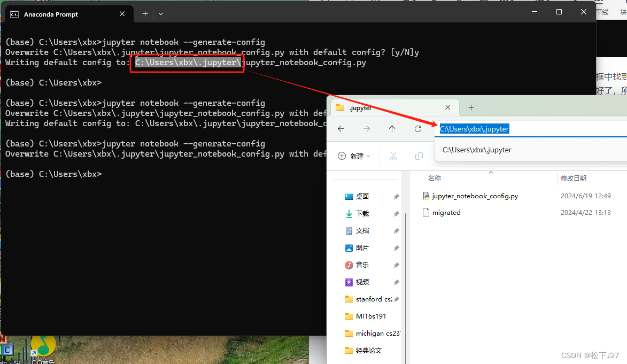Open MIT6s191 folder in sidebar
627x364 pixels.
366,316
